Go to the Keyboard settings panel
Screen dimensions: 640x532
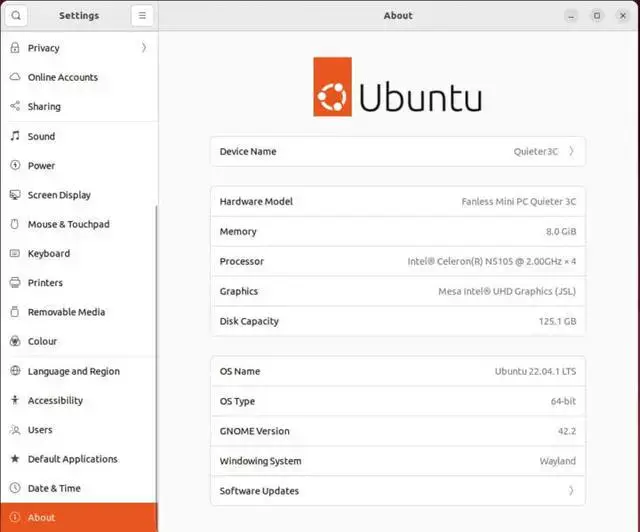click(79, 254)
